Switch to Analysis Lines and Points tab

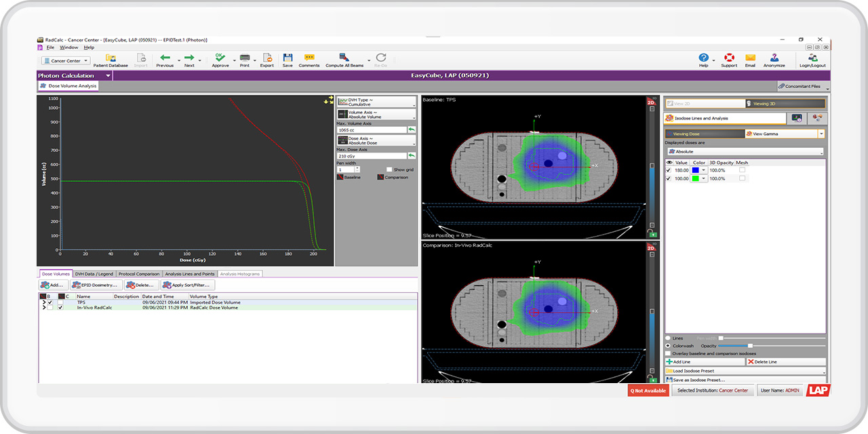[x=190, y=274]
